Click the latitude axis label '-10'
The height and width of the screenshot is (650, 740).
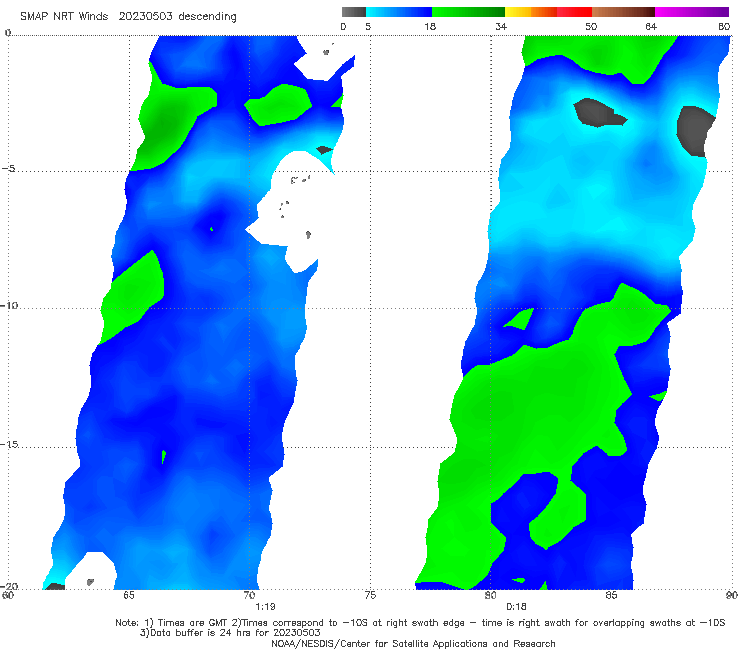pos(9,305)
